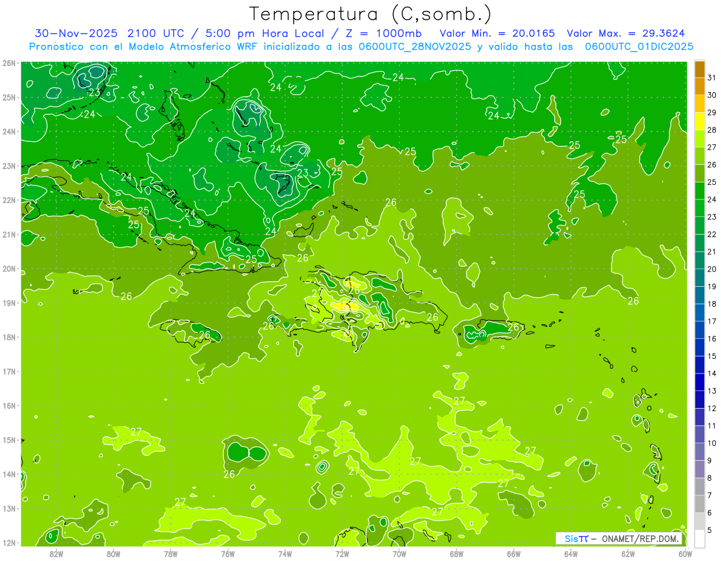The height and width of the screenshot is (562, 728).
Task: Click the longitude axis label "76W"
Action: (227, 554)
